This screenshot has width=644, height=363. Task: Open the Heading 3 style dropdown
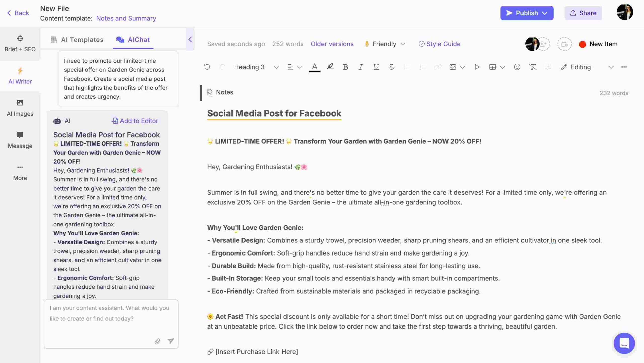pyautogui.click(x=256, y=67)
